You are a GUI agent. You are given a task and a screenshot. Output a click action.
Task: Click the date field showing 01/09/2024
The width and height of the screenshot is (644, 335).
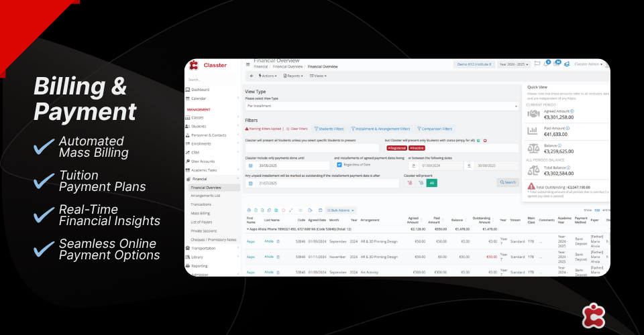click(441, 165)
